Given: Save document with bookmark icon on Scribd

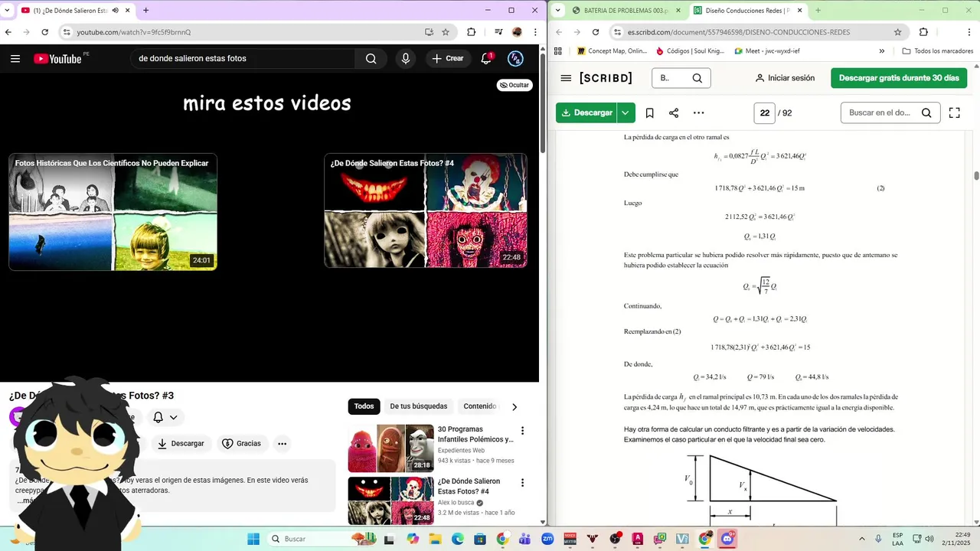Looking at the screenshot, I should click(649, 112).
